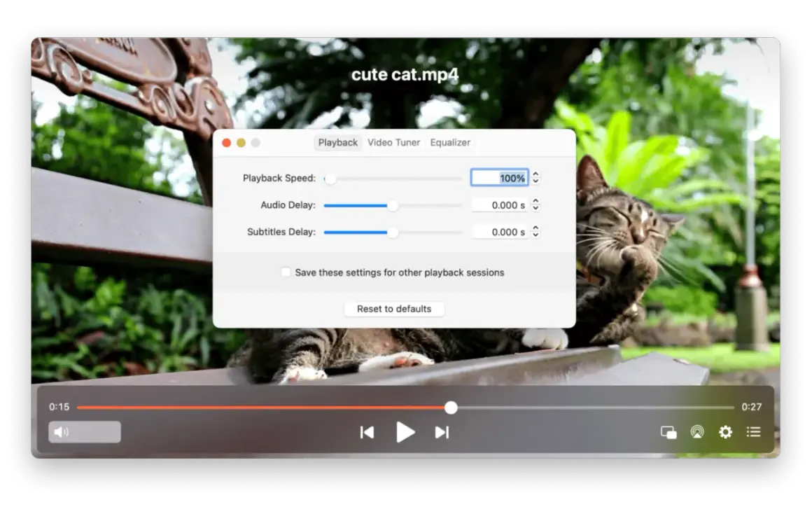Click the total duration 0:27
812x507 pixels.
(x=751, y=407)
